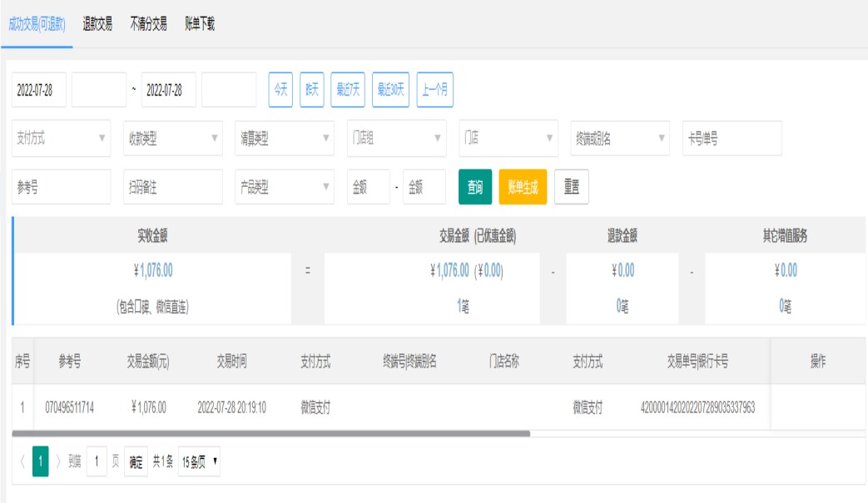Image resolution: width=868 pixels, height=503 pixels.
Task: Focus the 卡号/单号 input field
Action: coord(732,139)
